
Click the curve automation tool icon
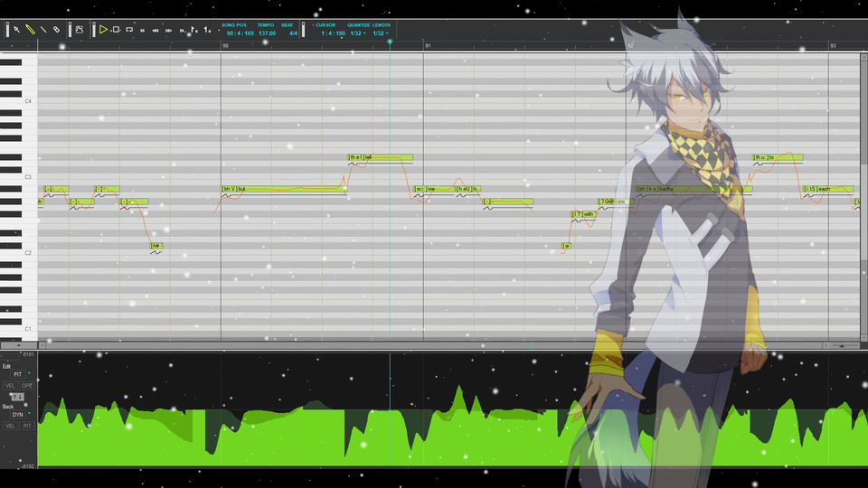click(80, 29)
